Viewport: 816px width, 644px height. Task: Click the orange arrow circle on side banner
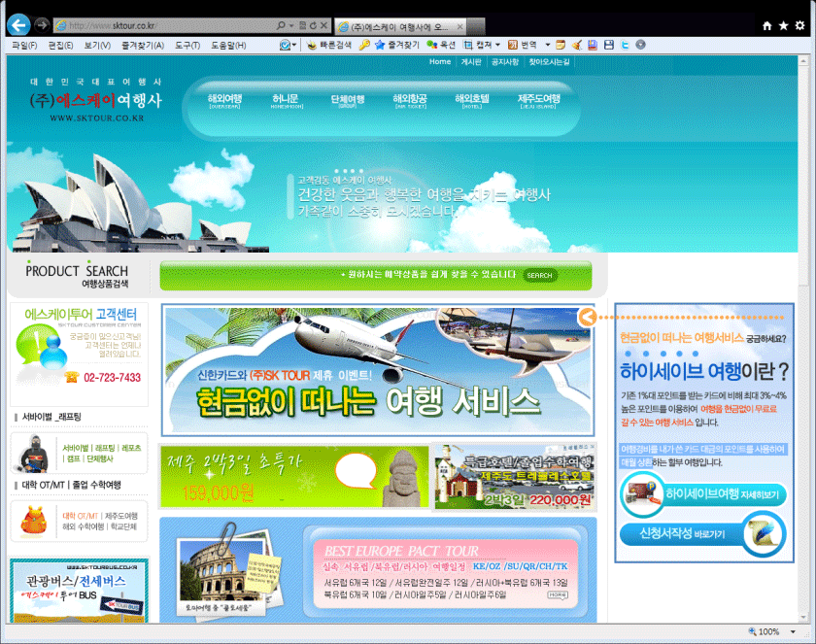(587, 317)
